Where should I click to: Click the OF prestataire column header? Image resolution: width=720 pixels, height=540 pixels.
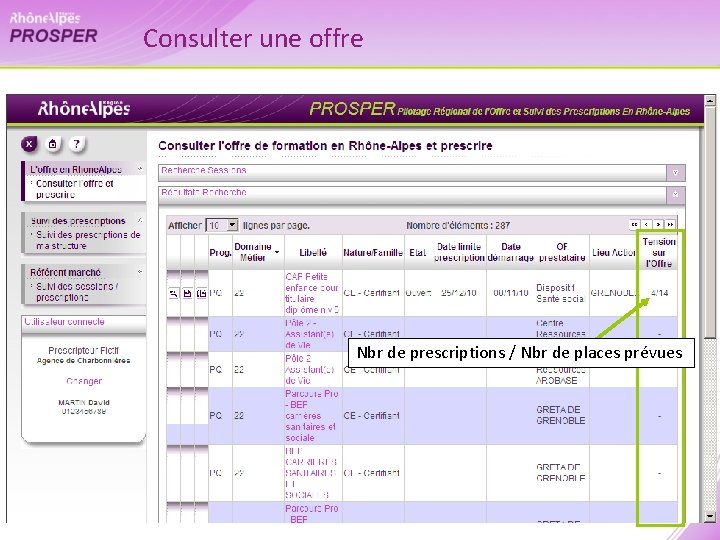562,252
